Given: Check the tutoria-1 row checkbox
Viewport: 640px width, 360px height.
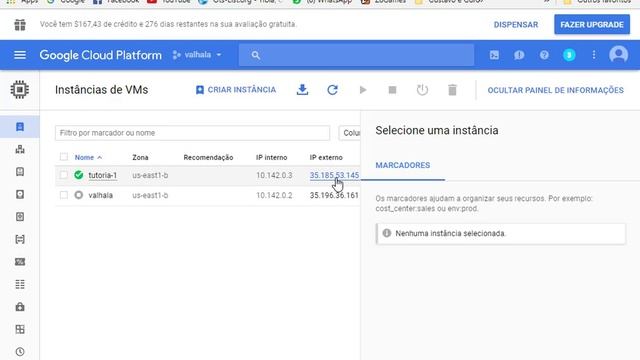Looking at the screenshot, I should pyautogui.click(x=64, y=175).
